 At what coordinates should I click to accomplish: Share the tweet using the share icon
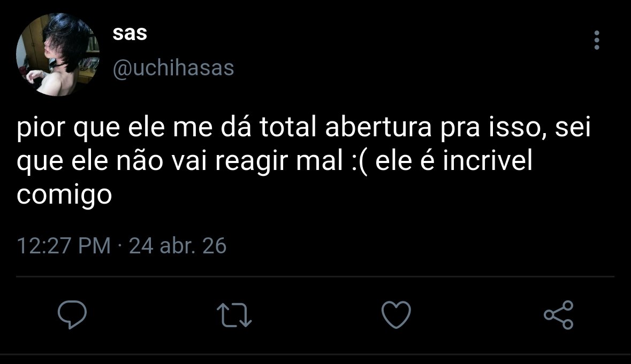click(559, 315)
